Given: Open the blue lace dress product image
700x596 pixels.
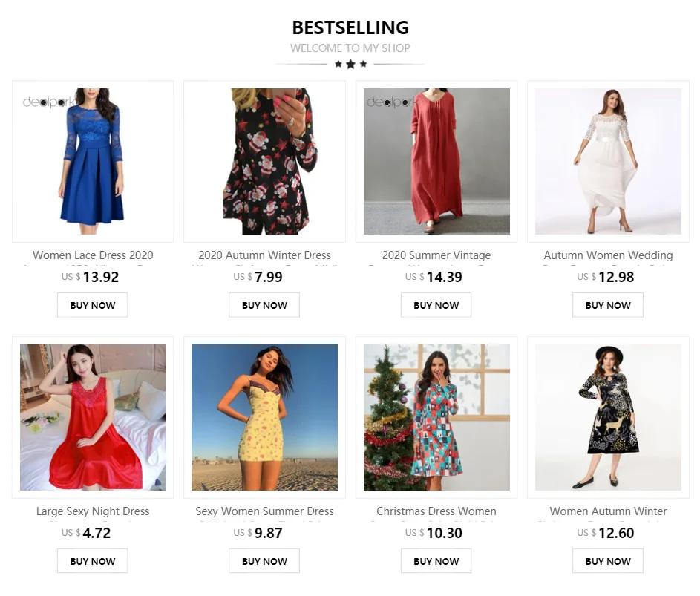Looking at the screenshot, I should coord(93,161).
